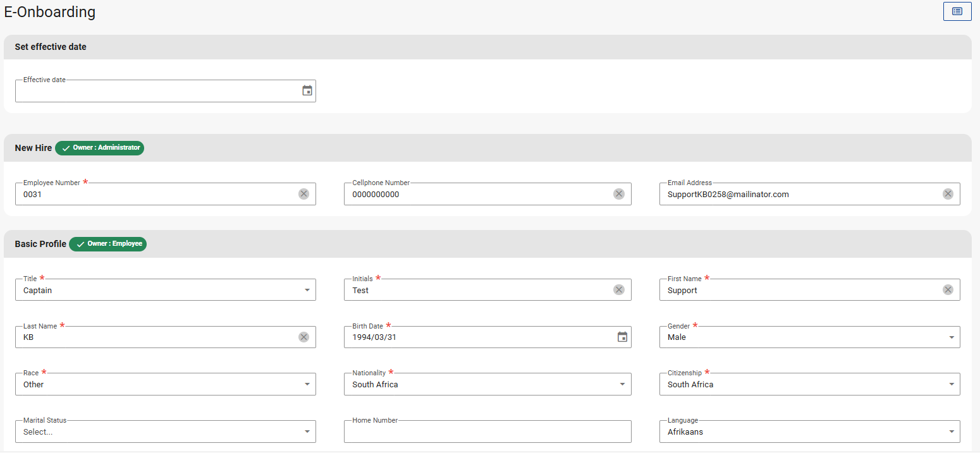Viewport: 980px width, 453px height.
Task: Select a Marital Status option
Action: (164, 432)
